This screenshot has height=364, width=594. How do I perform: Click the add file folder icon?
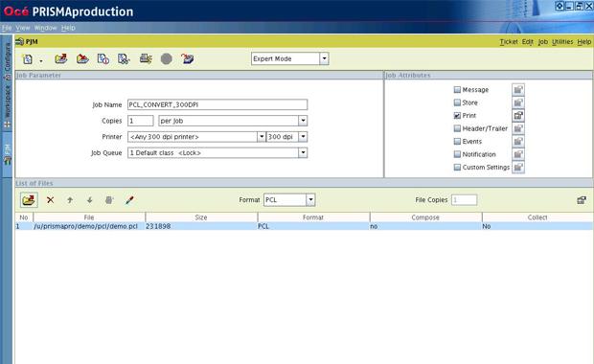click(29, 199)
